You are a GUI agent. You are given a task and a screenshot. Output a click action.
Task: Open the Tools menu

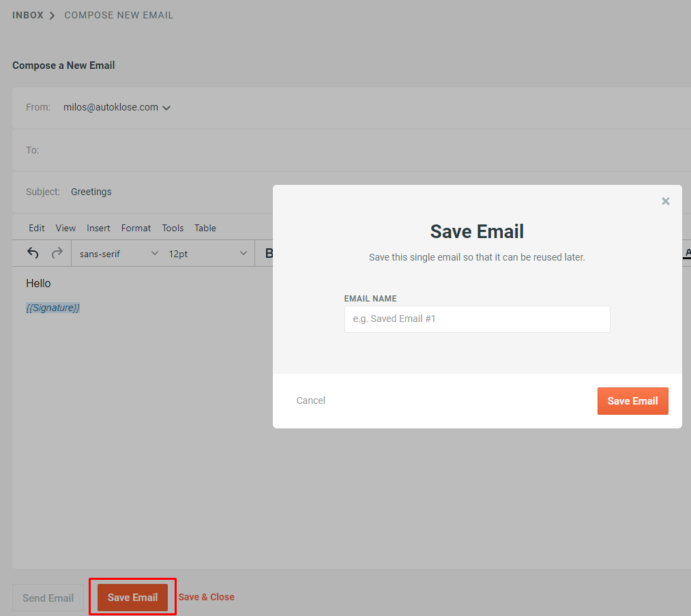point(173,228)
